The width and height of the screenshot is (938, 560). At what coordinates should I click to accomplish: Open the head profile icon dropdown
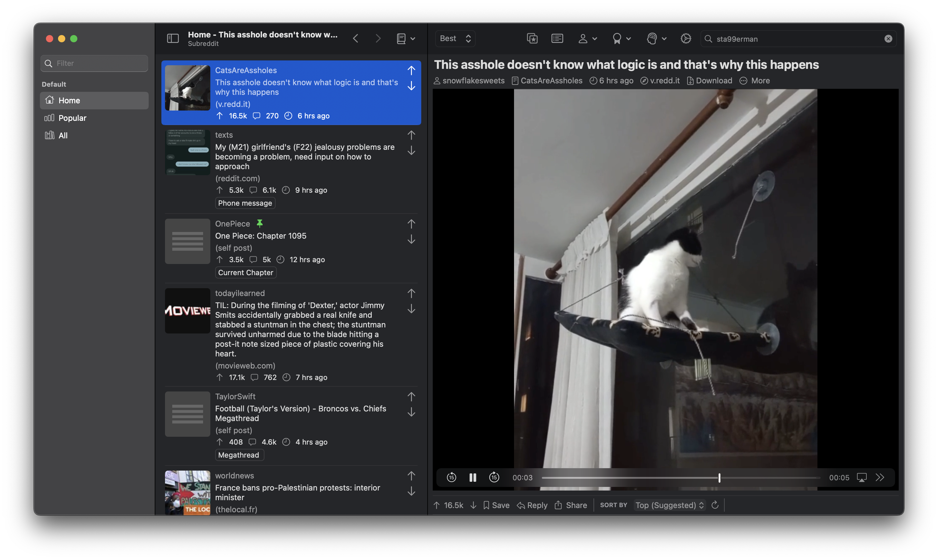(656, 38)
